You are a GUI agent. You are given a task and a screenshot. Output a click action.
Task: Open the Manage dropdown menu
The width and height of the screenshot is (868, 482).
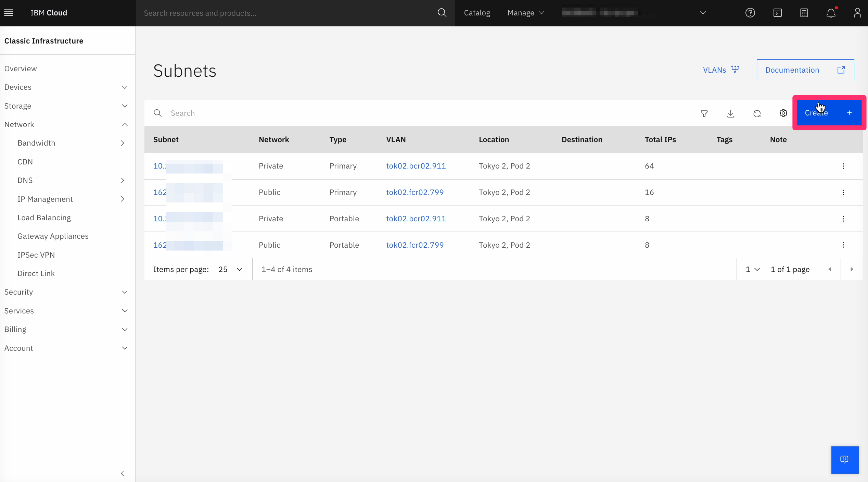click(525, 13)
